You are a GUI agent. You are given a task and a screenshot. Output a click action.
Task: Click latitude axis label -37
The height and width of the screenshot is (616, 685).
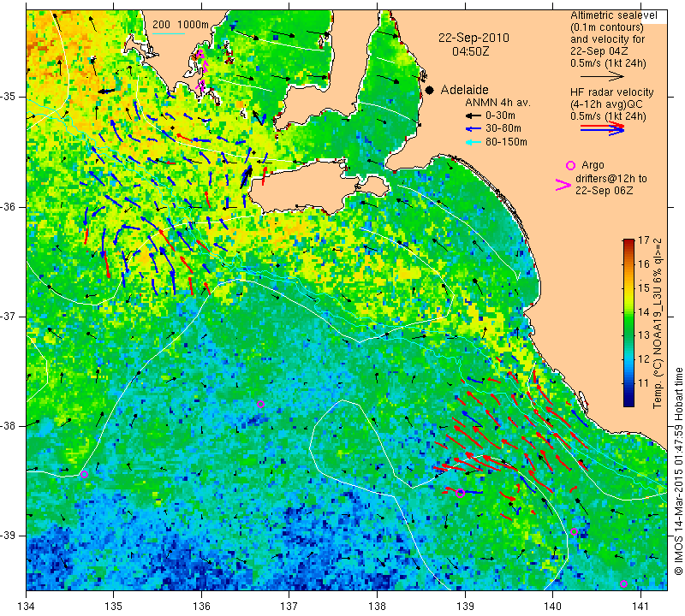tap(9, 316)
